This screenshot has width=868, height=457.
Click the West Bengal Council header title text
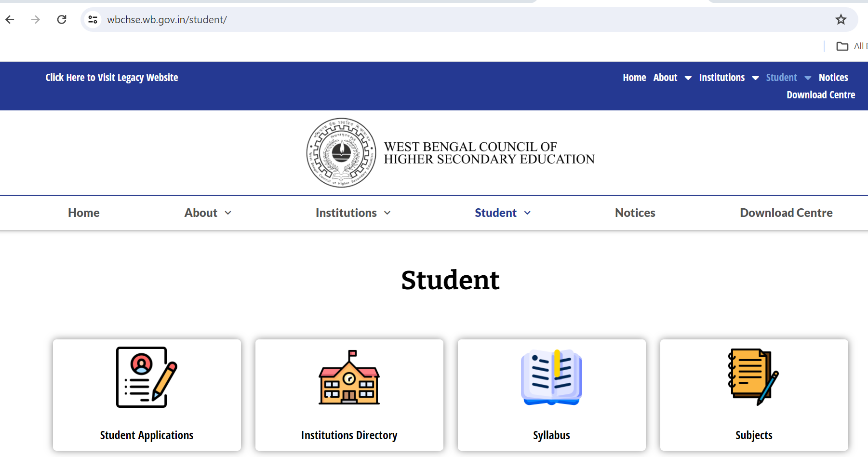point(489,153)
